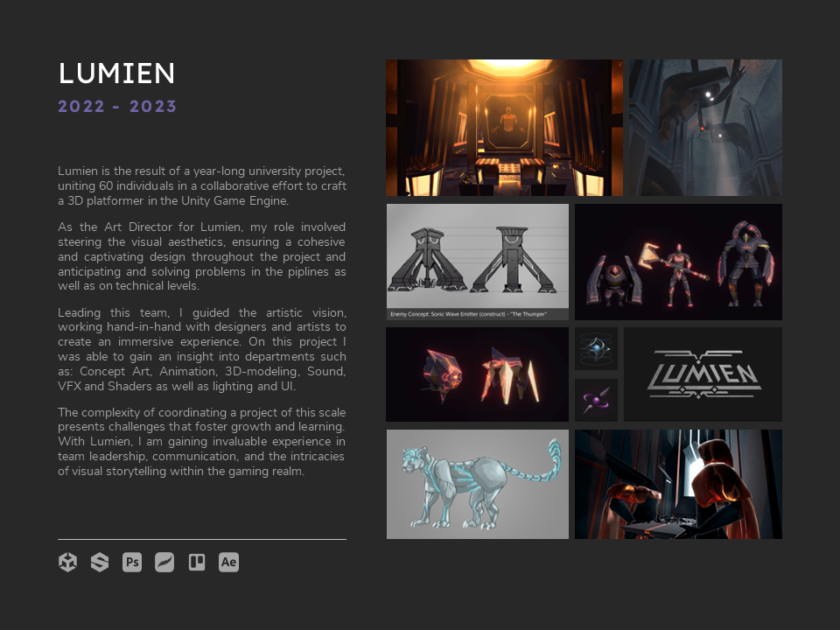The height and width of the screenshot is (630, 840).
Task: Open the three armored characters render
Action: 678,262
